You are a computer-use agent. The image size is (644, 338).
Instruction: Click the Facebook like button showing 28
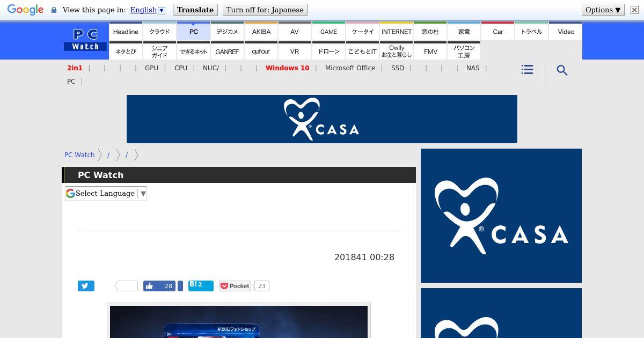tap(160, 286)
